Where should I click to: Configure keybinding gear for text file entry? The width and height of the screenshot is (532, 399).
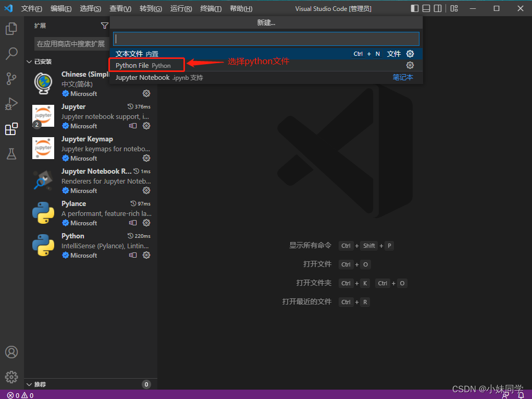click(x=410, y=54)
